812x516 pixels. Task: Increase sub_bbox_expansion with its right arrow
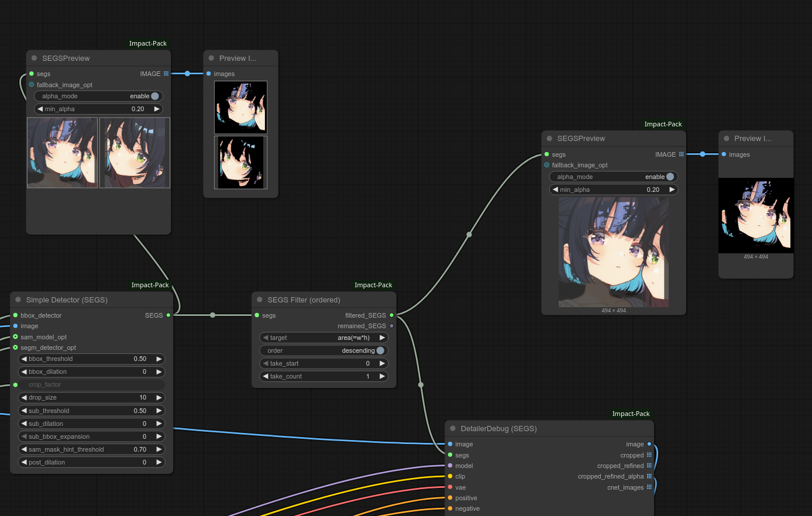(x=159, y=436)
